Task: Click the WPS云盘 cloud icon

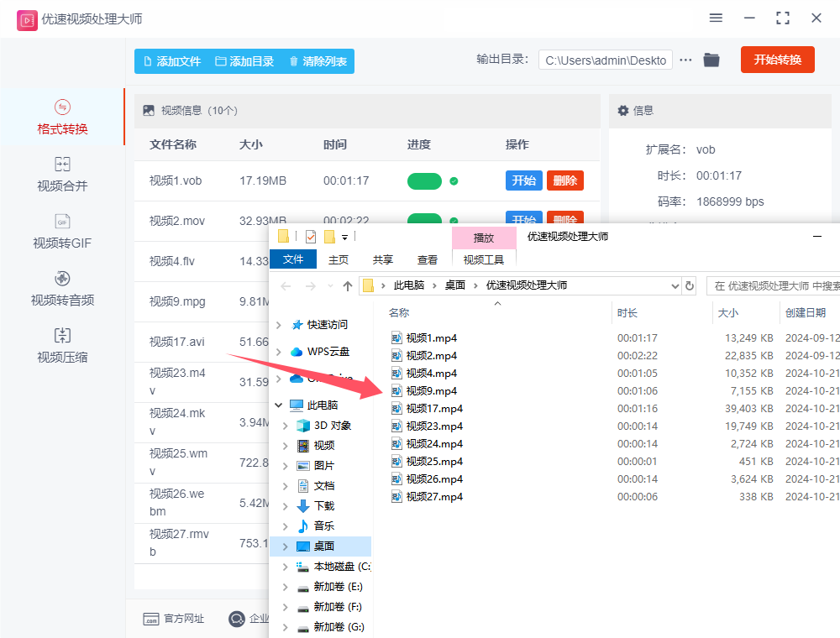Action: pyautogui.click(x=297, y=352)
